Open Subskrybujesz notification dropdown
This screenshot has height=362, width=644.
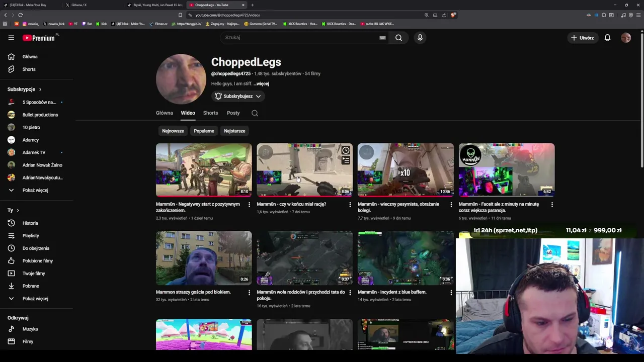[x=238, y=96]
